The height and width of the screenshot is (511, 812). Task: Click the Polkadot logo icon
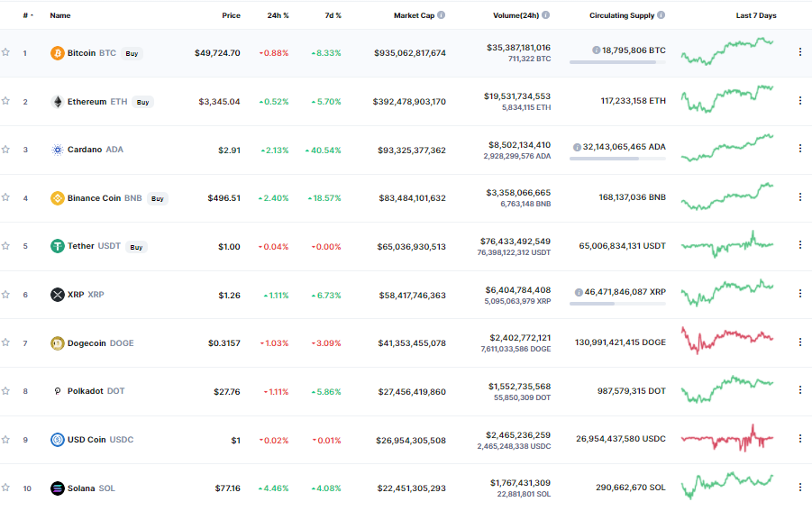tap(58, 391)
